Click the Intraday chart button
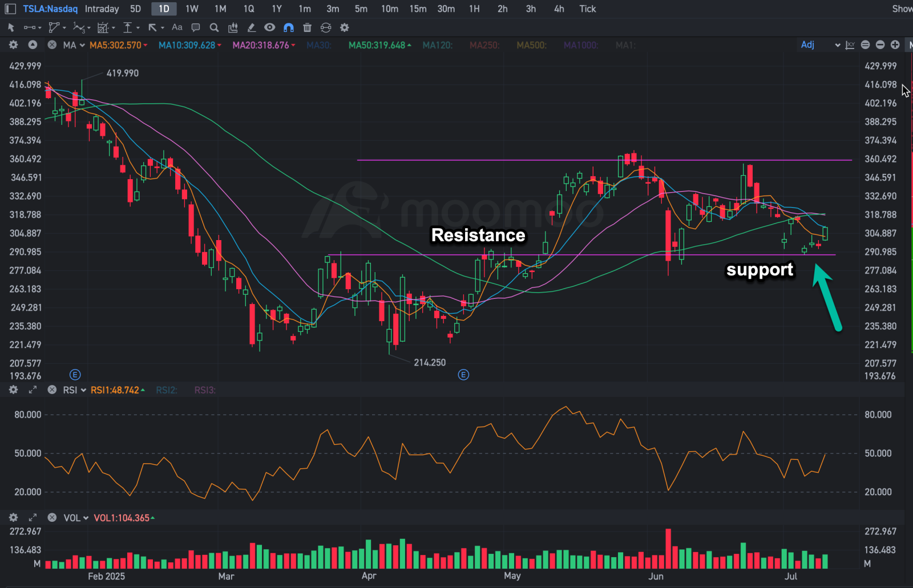Viewport: 913px width, 588px height. [x=102, y=9]
